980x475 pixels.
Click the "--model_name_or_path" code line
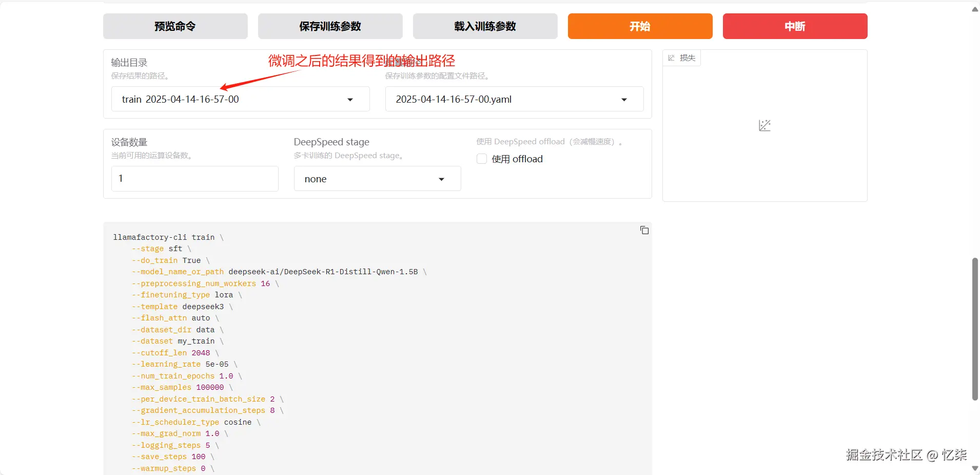tap(279, 272)
